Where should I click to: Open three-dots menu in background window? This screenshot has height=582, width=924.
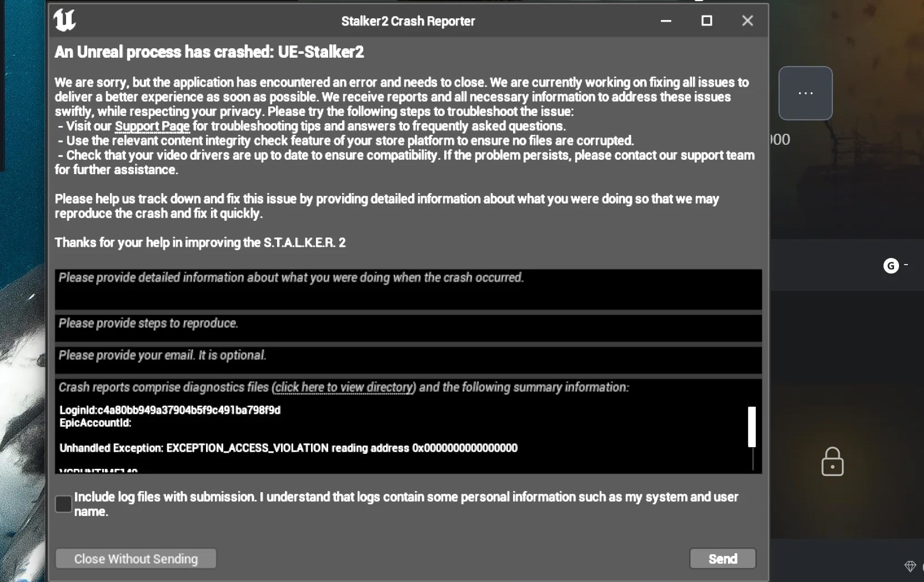pos(805,93)
